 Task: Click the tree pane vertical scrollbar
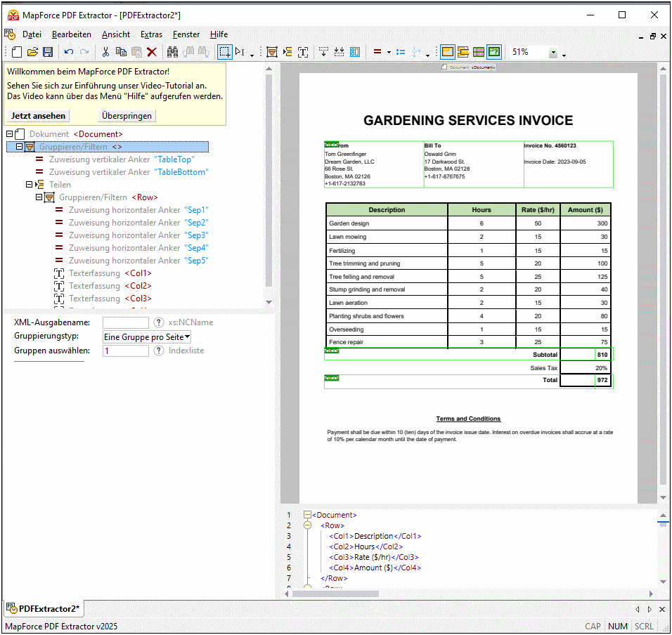coord(269,180)
